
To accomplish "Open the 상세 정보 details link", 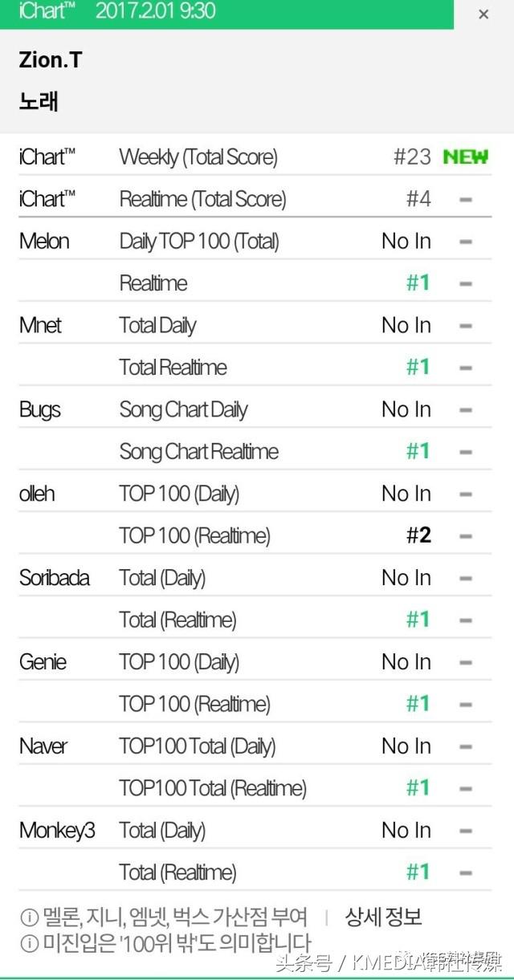I will click(x=383, y=917).
